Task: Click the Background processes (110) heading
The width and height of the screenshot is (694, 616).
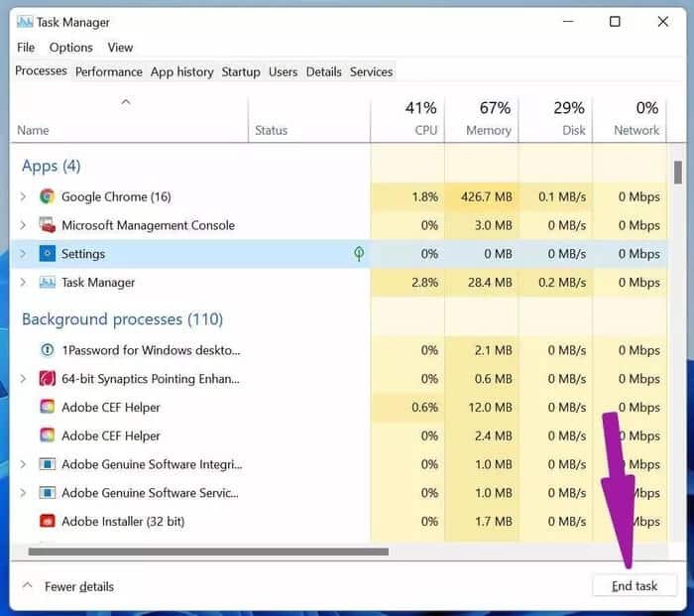Action: 122,319
